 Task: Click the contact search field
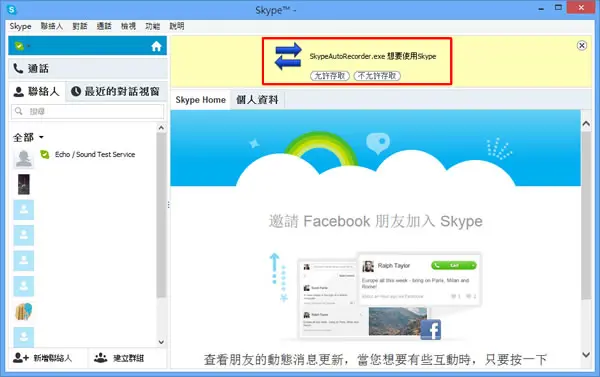(88, 111)
